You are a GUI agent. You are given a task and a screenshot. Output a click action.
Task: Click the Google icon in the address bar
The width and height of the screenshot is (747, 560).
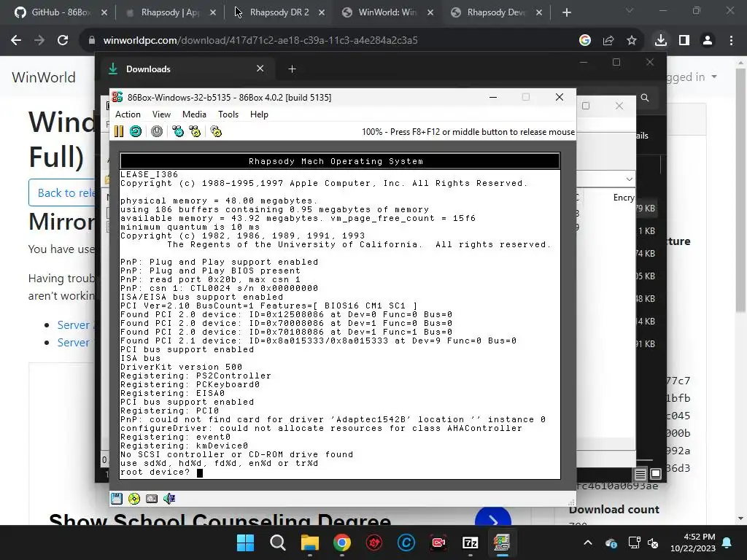[x=585, y=41]
